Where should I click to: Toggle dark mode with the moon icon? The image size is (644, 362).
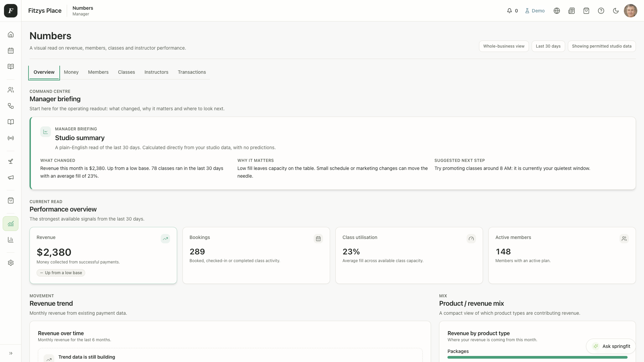[x=616, y=11]
